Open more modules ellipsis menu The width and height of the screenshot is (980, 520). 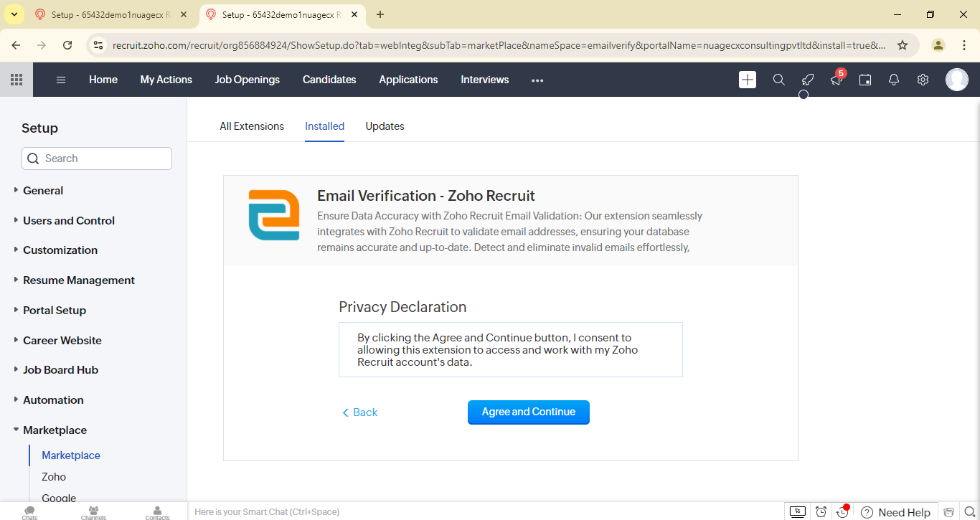coord(537,80)
